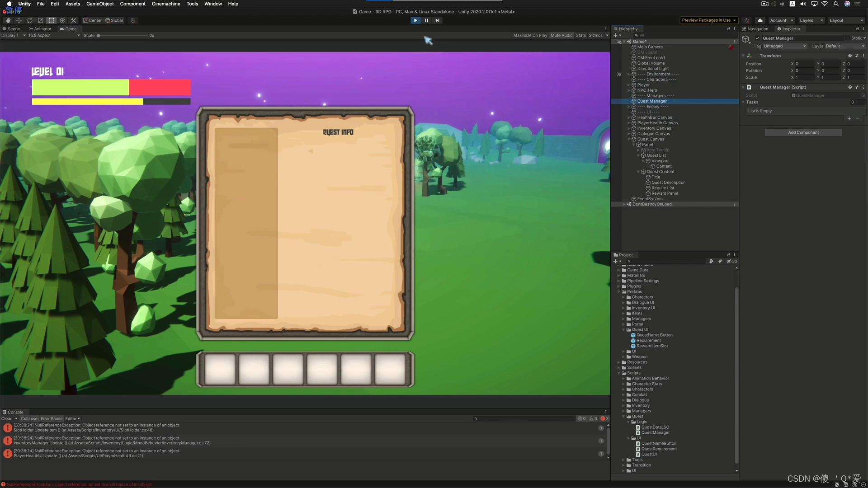Clear the console messages

6,419
